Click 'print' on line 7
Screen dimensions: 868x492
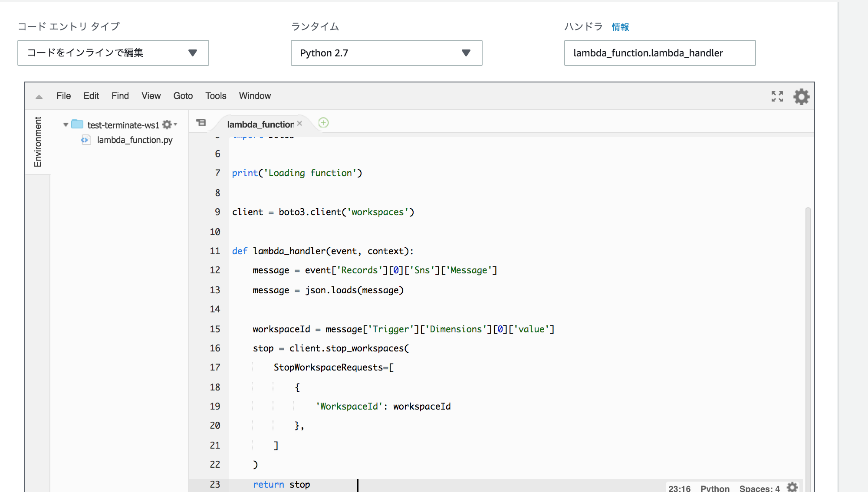[x=245, y=173]
